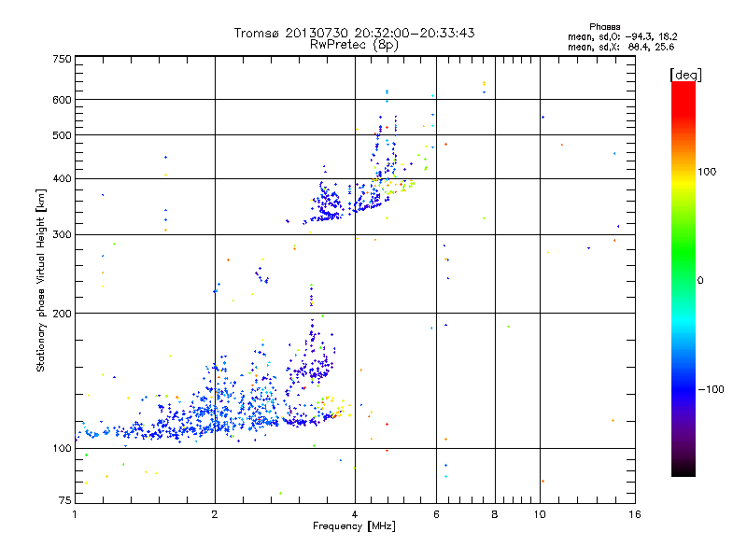Screen dimensions: 747x560
Task: Click the x-axis tick label '1'
Action: coord(75,514)
